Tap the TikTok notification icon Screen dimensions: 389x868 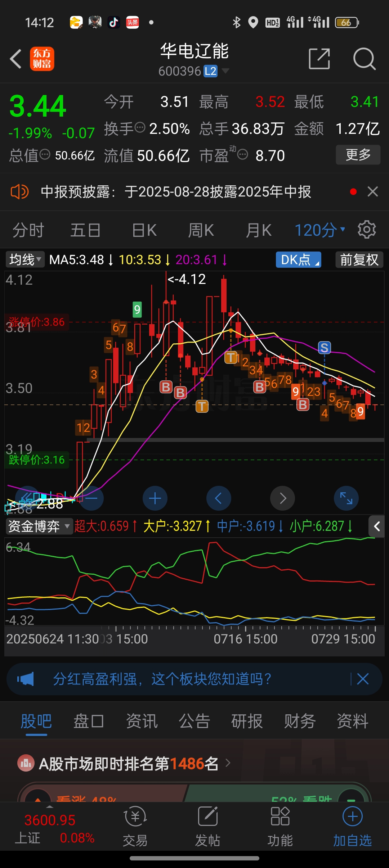[x=114, y=22]
